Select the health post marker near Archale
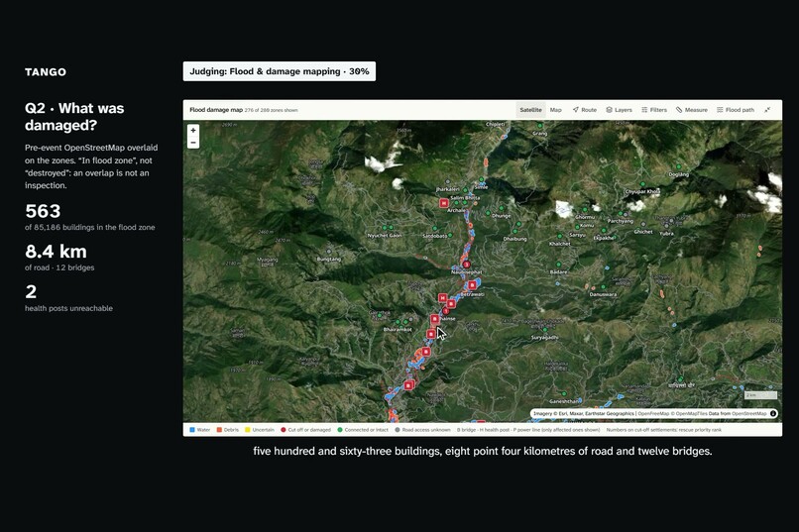The height and width of the screenshot is (532, 799). point(444,203)
